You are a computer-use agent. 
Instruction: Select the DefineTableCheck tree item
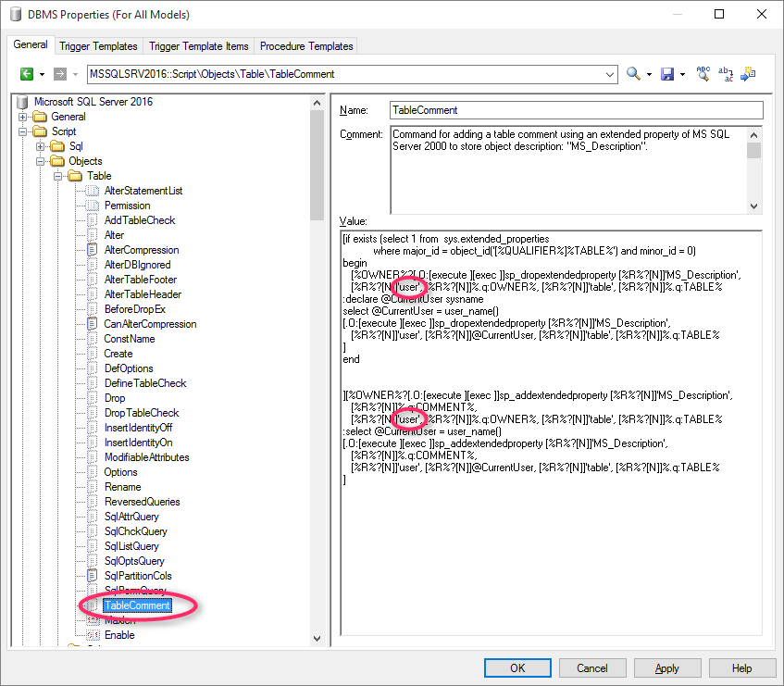pos(145,383)
